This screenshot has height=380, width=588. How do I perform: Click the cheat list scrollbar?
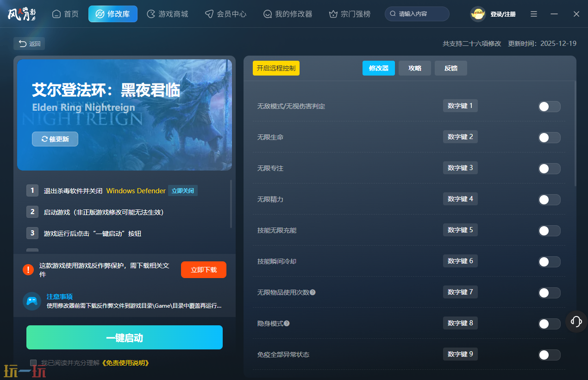click(575, 133)
